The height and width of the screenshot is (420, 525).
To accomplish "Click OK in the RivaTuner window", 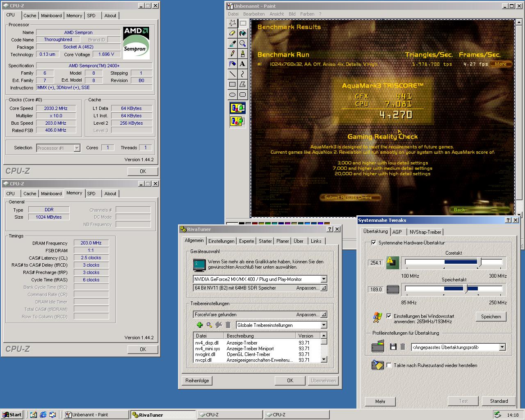I will coord(290,381).
